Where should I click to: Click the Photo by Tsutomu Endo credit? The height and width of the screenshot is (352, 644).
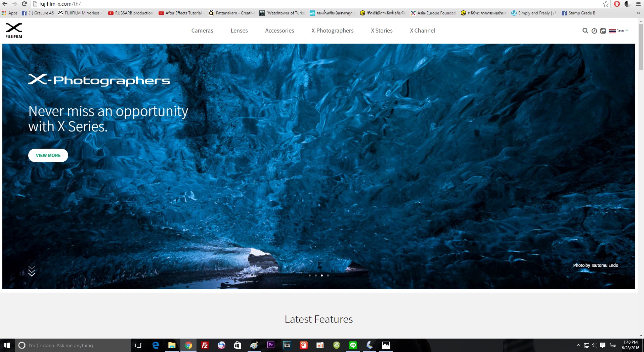click(x=596, y=265)
